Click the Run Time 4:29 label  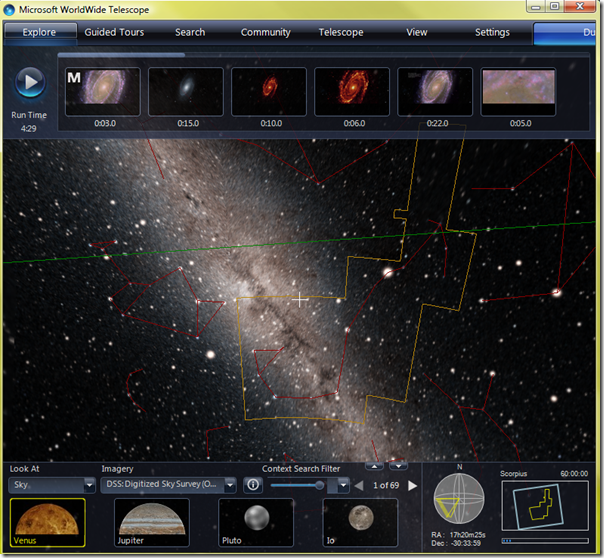tap(29, 122)
